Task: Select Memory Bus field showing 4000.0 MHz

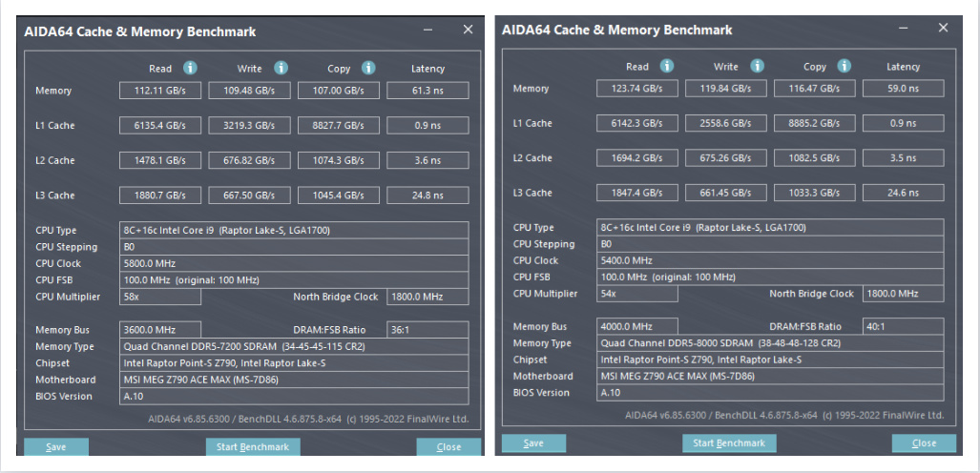Action: [637, 326]
